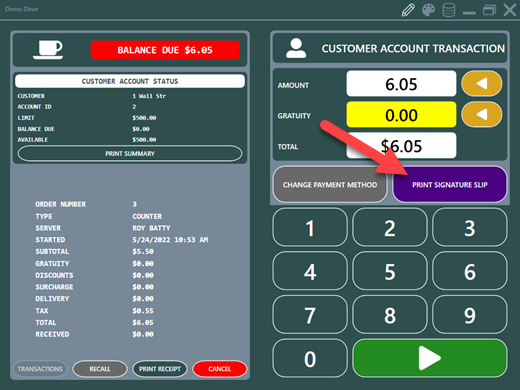Tap the number 5 keypad key
Viewport: 520px width, 390px height.
tap(390, 271)
